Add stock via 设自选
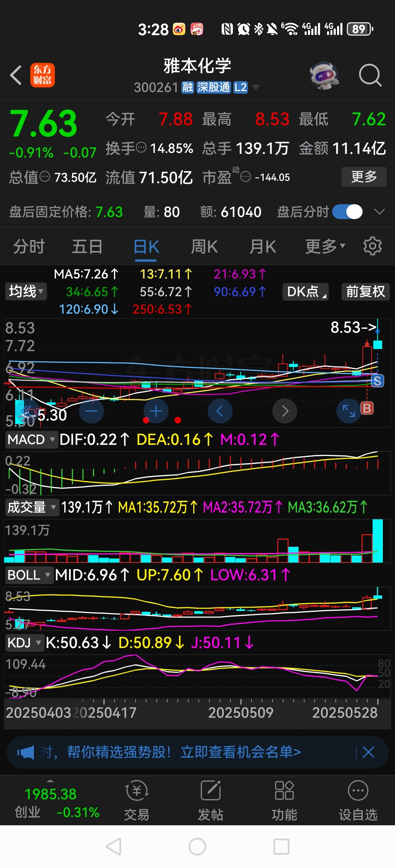The image size is (395, 868). (x=358, y=801)
